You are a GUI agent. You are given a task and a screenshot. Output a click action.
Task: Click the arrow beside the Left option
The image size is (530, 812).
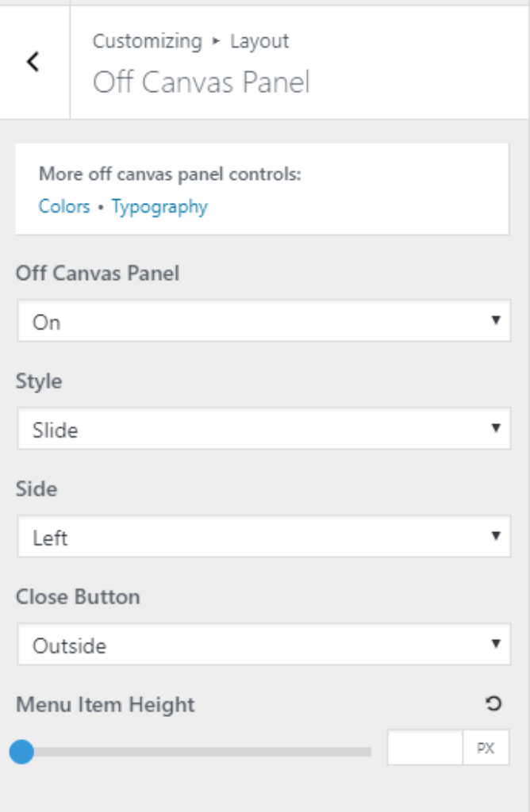(x=496, y=535)
